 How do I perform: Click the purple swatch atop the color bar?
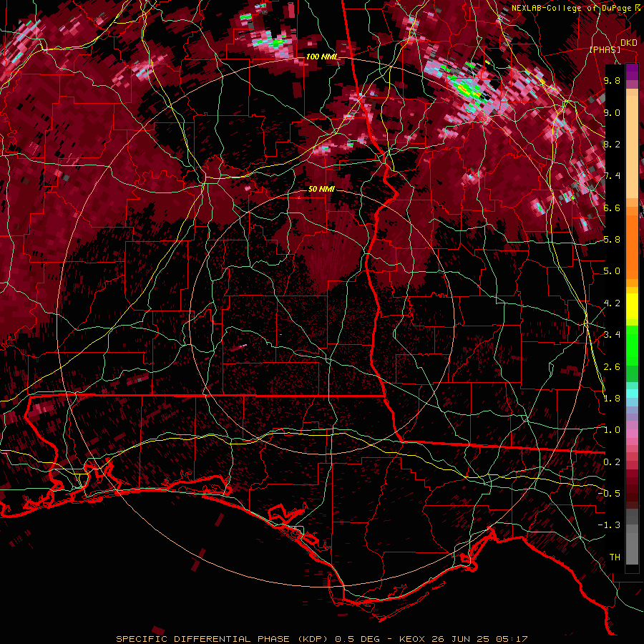tap(632, 72)
